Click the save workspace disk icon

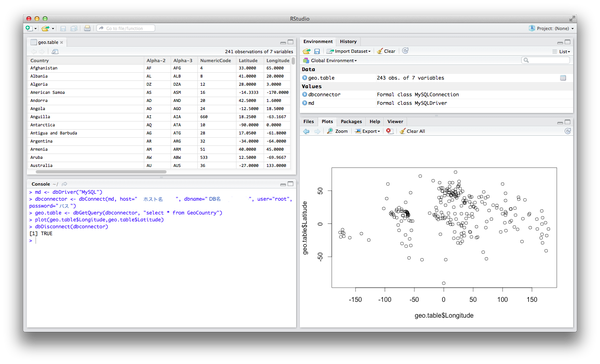(317, 51)
